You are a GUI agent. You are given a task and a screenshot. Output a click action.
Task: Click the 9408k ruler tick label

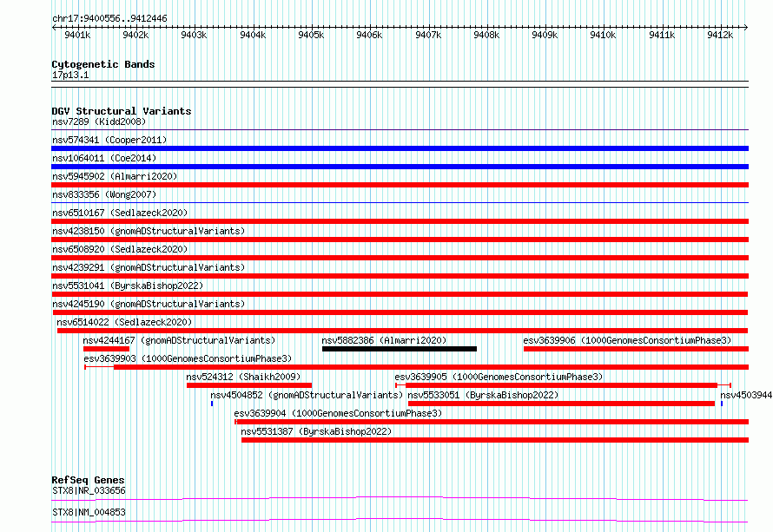point(486,35)
